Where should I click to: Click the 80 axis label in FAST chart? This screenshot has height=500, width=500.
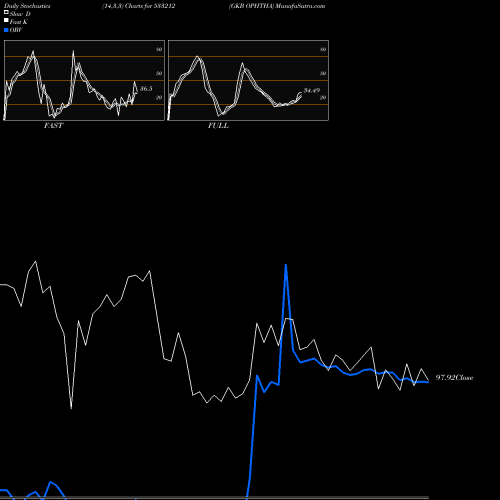[x=159, y=49]
